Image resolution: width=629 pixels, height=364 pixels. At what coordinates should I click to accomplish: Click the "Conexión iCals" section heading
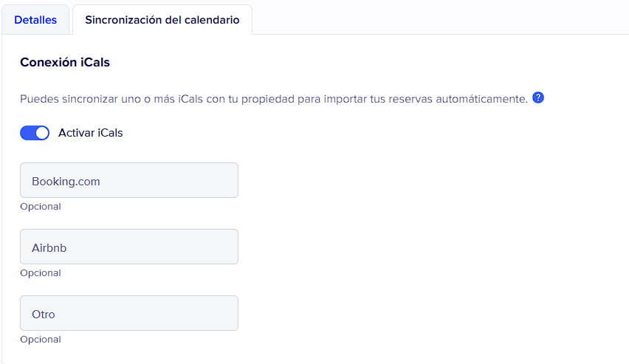pos(65,63)
